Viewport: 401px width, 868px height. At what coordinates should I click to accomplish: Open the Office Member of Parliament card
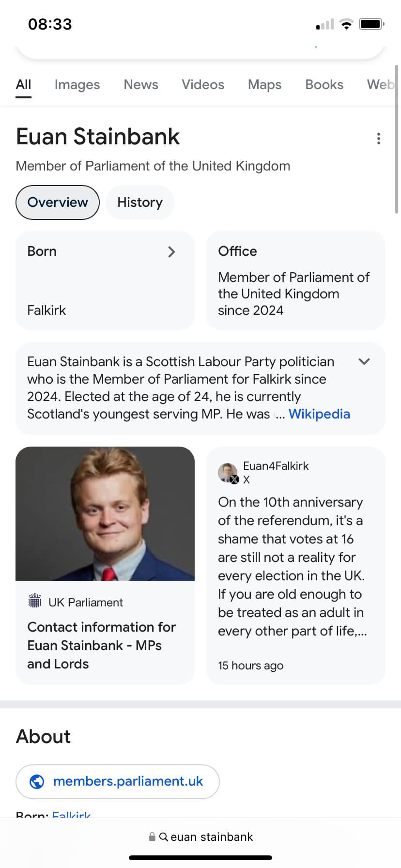click(x=295, y=280)
